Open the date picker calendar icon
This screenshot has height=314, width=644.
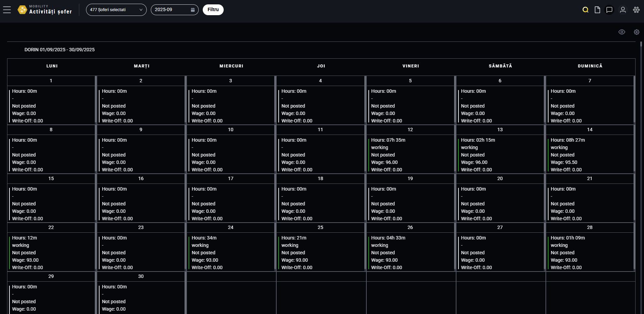coord(193,10)
